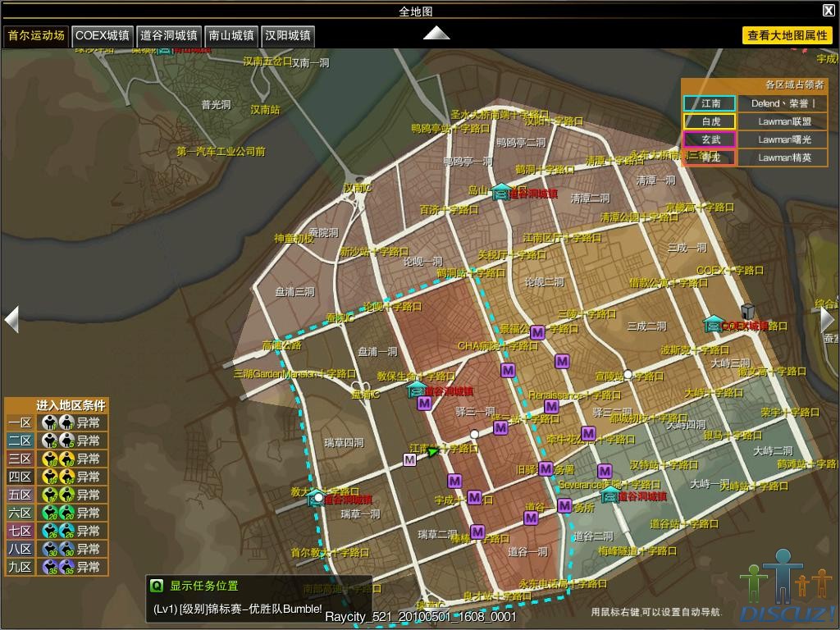Click the 鸭鸥亭站十字路口 map label

click(450, 129)
